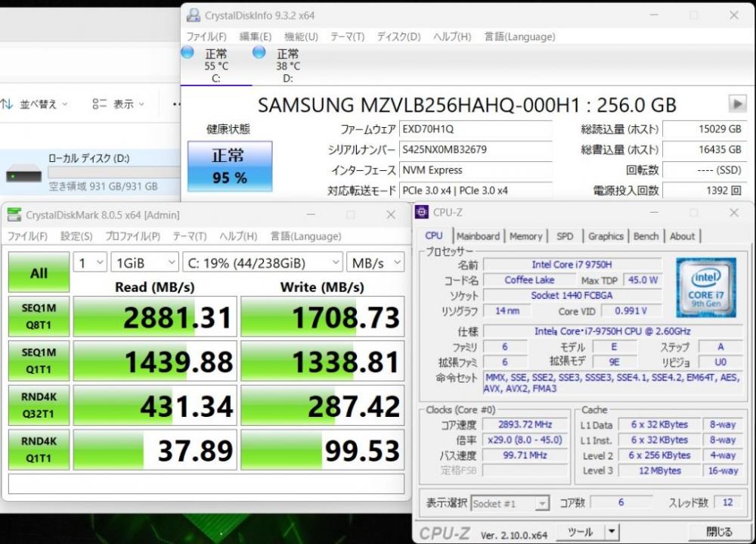Viewport: 756px width, 544px height.
Task: Click the CrystalDiskInfo app icon in title bar
Action: [194, 15]
